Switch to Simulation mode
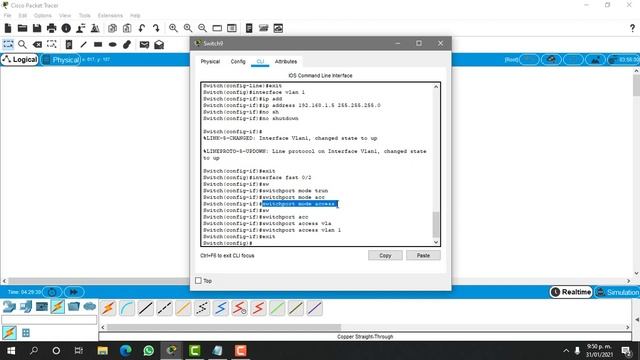The image size is (640, 360). pyautogui.click(x=618, y=292)
